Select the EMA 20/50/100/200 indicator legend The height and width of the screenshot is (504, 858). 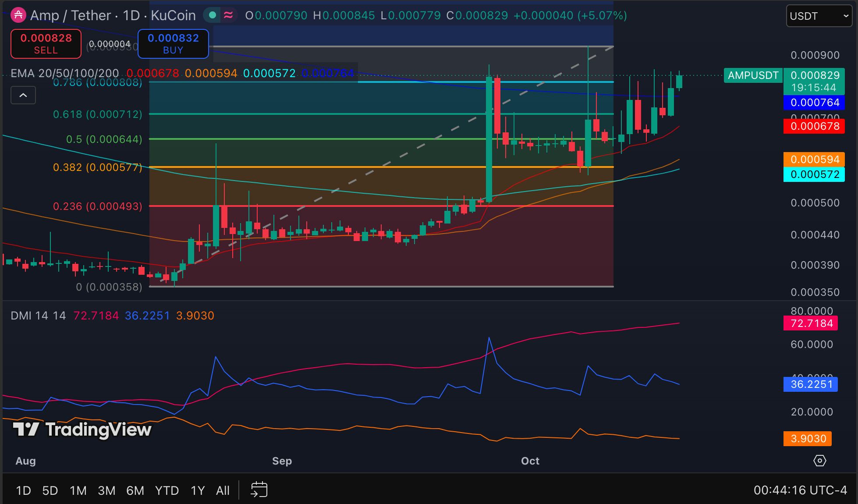click(x=64, y=73)
